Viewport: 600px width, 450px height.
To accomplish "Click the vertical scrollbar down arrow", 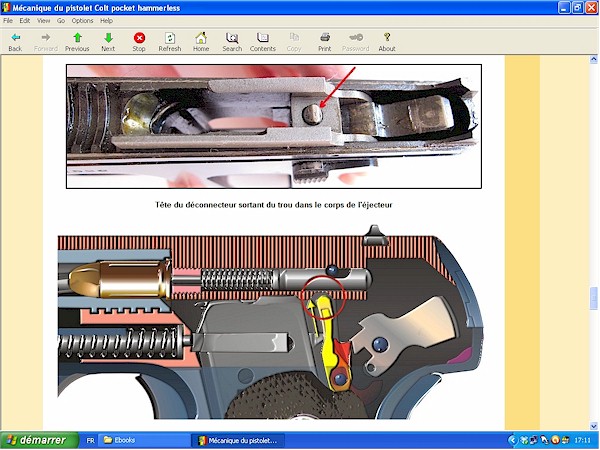I will pyautogui.click(x=593, y=424).
